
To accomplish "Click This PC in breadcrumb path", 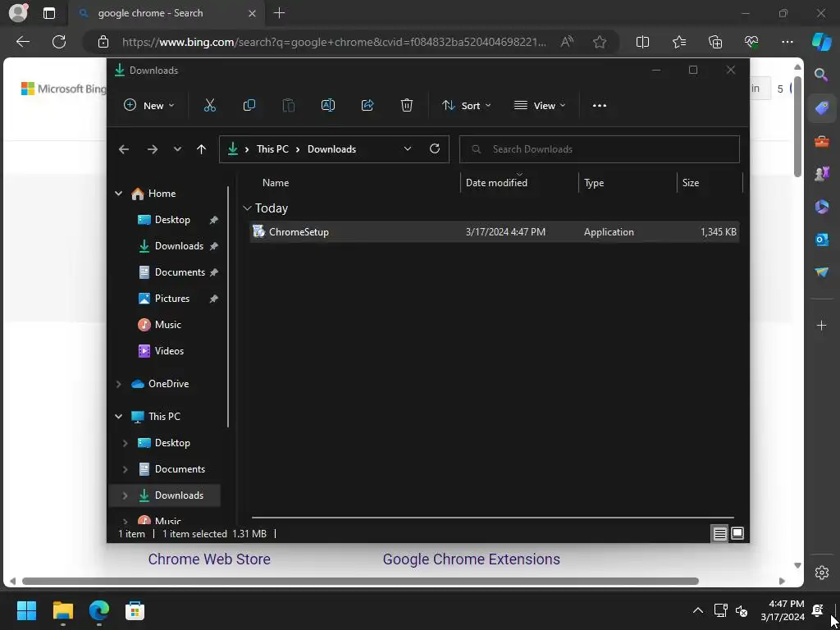I will click(x=272, y=149).
